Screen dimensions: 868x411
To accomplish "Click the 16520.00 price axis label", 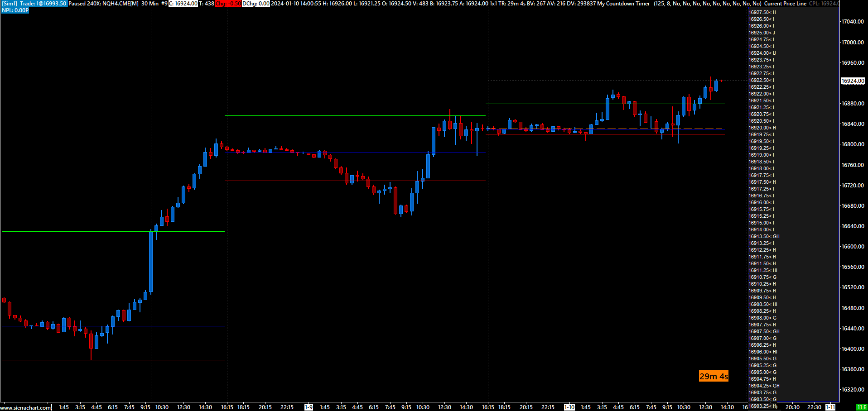I will tap(853, 287).
